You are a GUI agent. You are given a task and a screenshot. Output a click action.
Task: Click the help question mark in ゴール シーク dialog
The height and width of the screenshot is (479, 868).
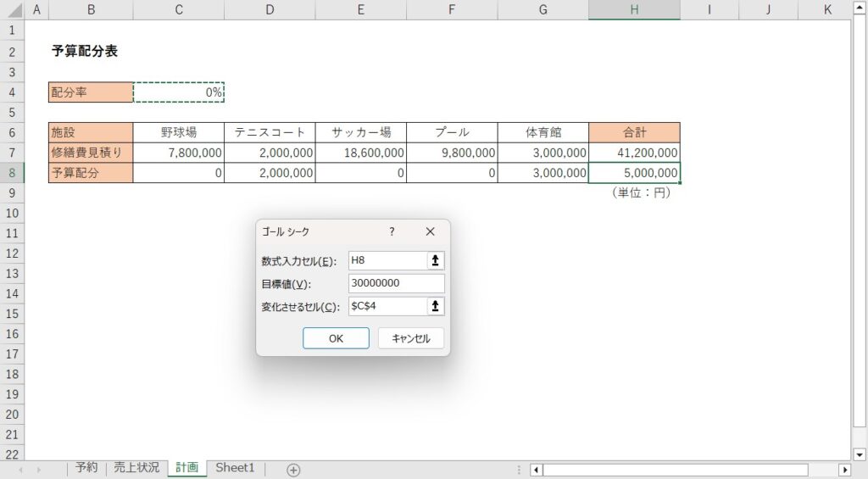coord(392,231)
